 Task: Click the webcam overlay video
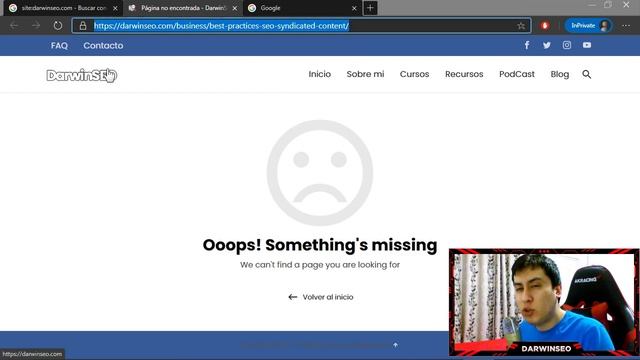click(x=544, y=302)
